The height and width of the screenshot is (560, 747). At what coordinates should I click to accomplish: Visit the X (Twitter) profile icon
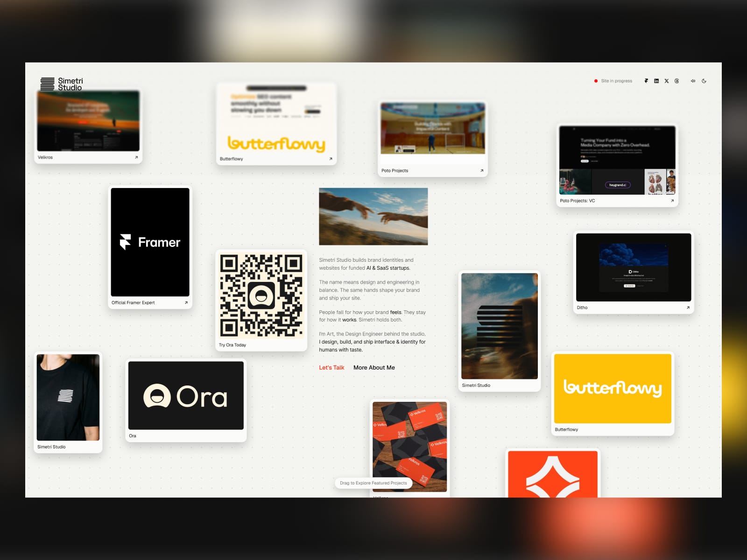click(667, 81)
